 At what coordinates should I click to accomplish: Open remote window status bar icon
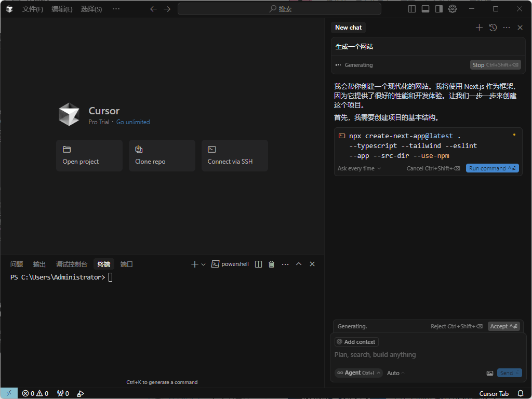click(x=9, y=393)
